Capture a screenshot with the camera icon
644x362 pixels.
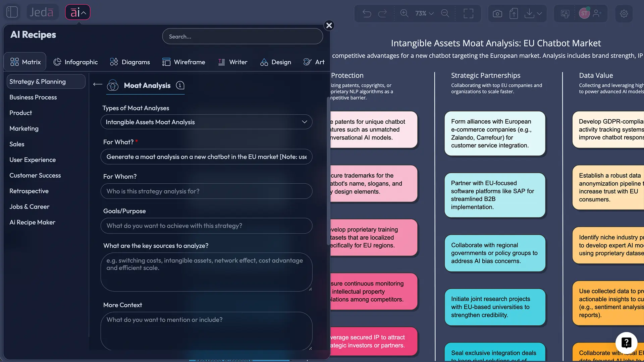click(x=497, y=13)
